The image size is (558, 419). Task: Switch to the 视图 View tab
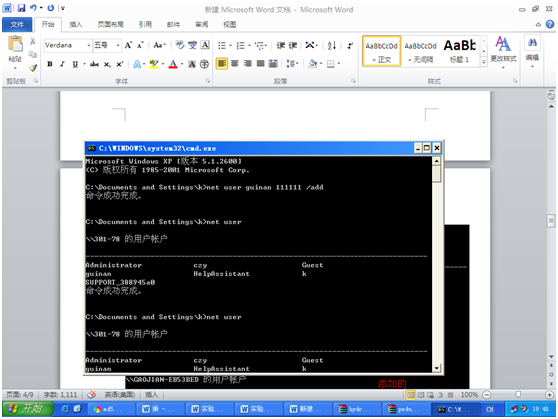pyautogui.click(x=230, y=24)
